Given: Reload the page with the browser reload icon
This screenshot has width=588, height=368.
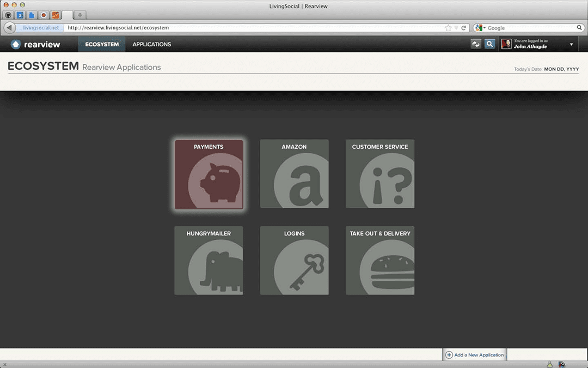Looking at the screenshot, I should point(463,28).
